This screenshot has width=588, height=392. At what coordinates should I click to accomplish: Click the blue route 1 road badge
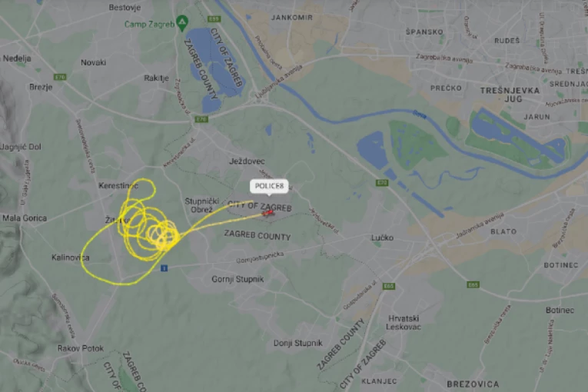tap(164, 267)
